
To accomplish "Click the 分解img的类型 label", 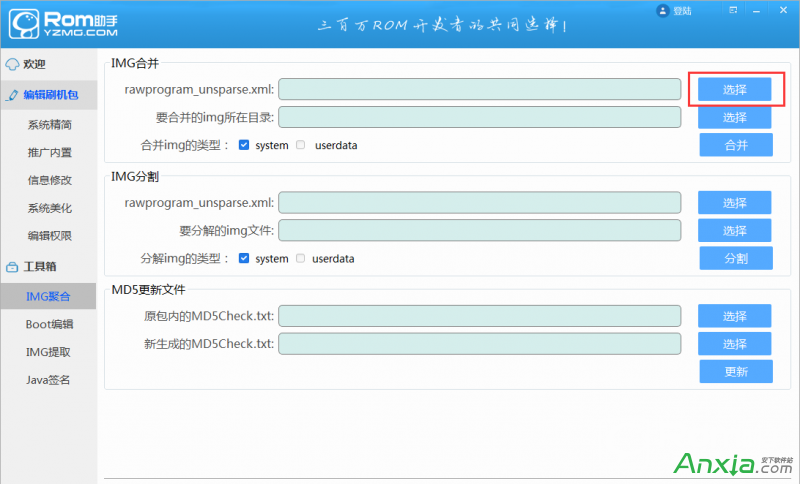I will point(185,259).
